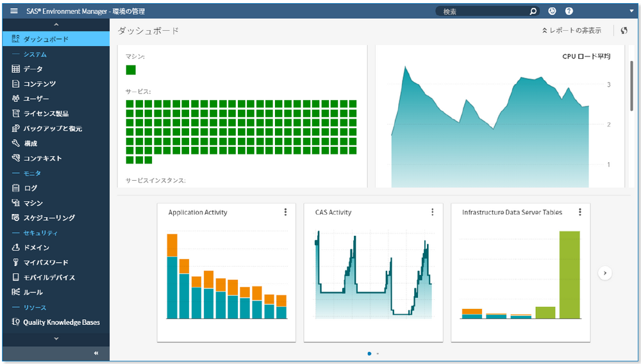Screen dimensions: 641x364
Task: Open CAS Activity options menu
Action: coord(433,212)
